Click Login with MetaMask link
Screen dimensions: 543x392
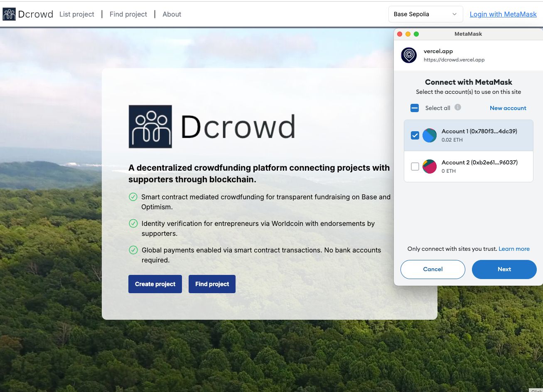tap(503, 14)
